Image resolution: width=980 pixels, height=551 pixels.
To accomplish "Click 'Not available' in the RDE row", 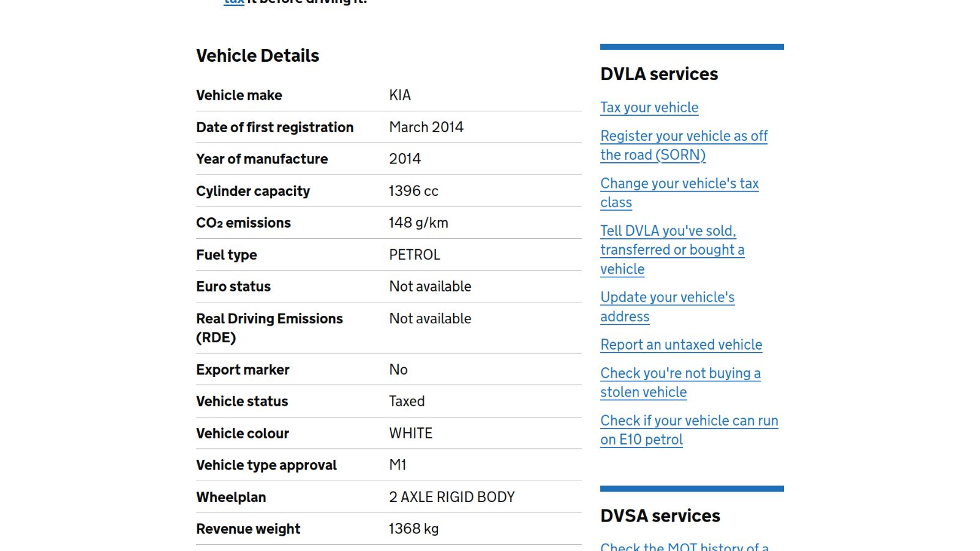I will tap(430, 319).
